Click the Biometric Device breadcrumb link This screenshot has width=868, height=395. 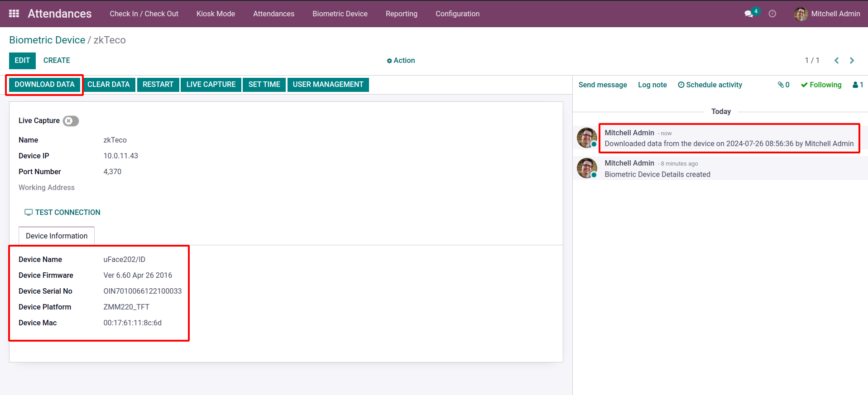pos(47,40)
